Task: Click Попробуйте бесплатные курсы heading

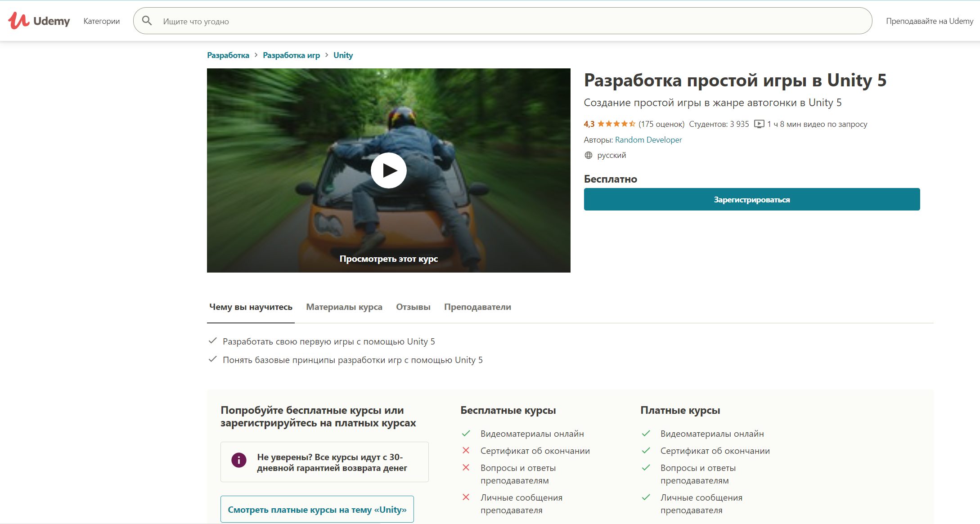Action: point(318,417)
